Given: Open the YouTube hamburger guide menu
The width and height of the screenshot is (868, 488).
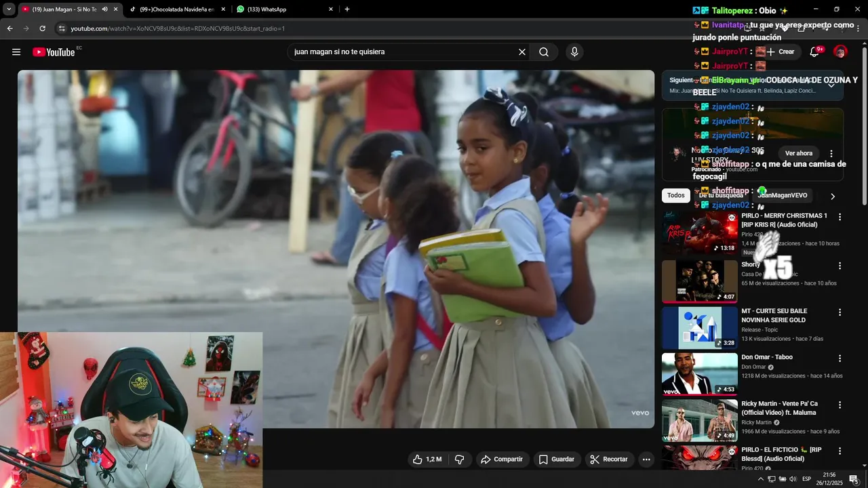Looking at the screenshot, I should [x=16, y=52].
